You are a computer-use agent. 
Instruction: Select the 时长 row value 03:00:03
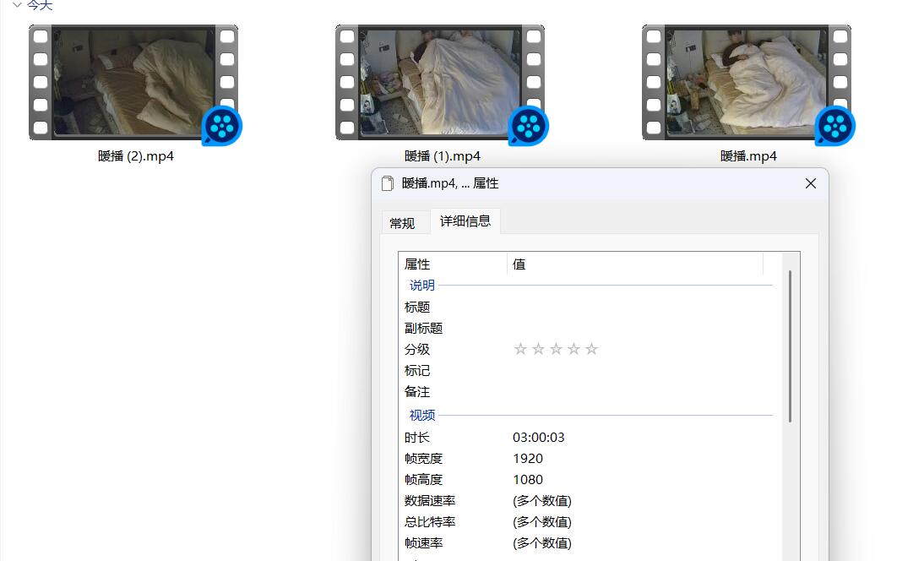(x=539, y=438)
